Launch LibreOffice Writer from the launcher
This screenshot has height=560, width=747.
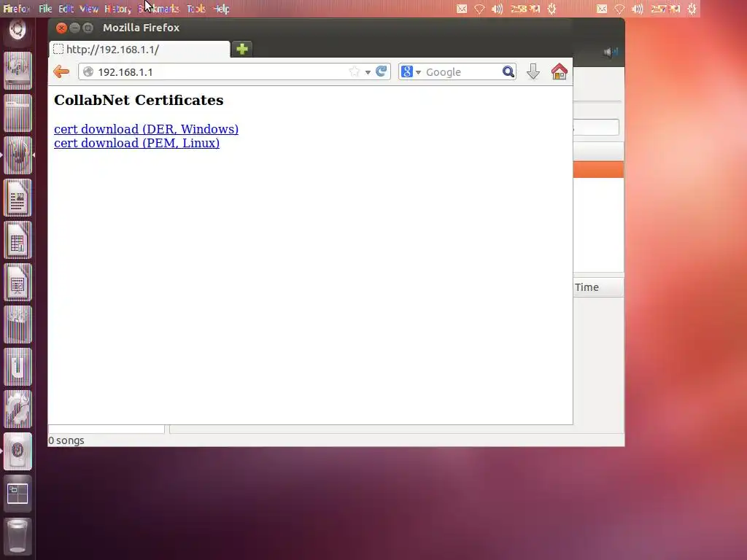click(x=18, y=198)
